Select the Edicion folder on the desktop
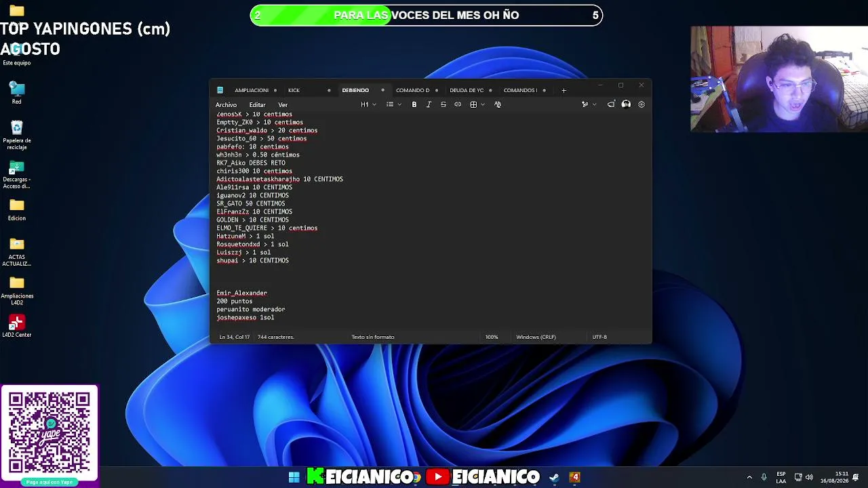This screenshot has width=868, height=488. (x=17, y=210)
